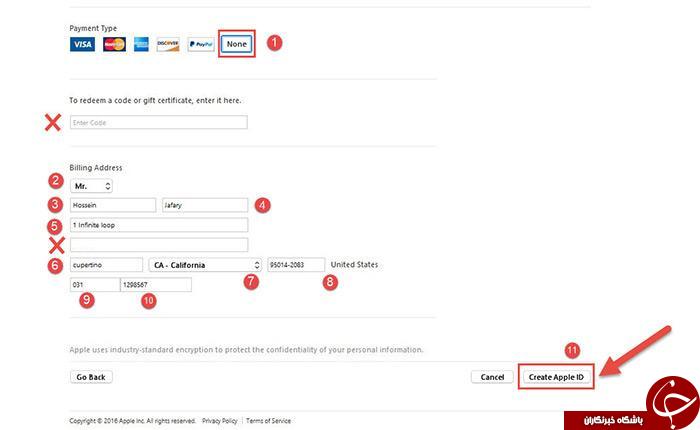The image size is (700, 430).
Task: Open the CA - California state dropdown
Action: click(x=205, y=265)
